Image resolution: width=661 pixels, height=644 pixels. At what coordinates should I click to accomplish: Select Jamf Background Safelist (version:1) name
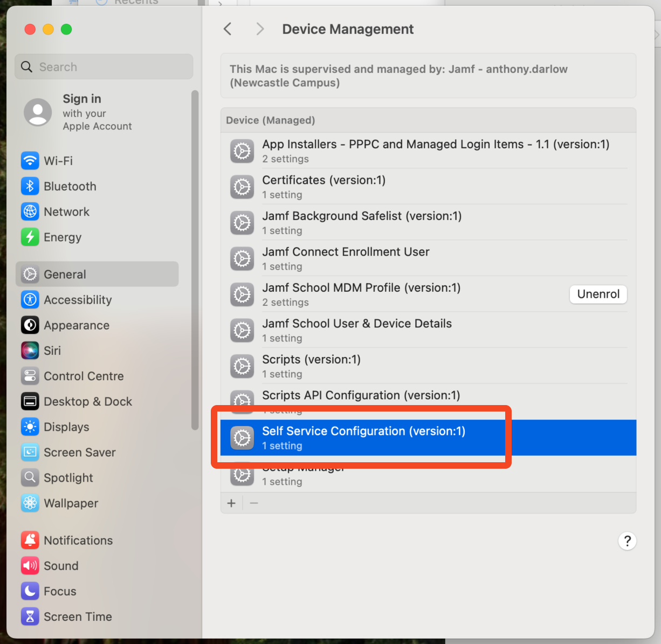[362, 216]
